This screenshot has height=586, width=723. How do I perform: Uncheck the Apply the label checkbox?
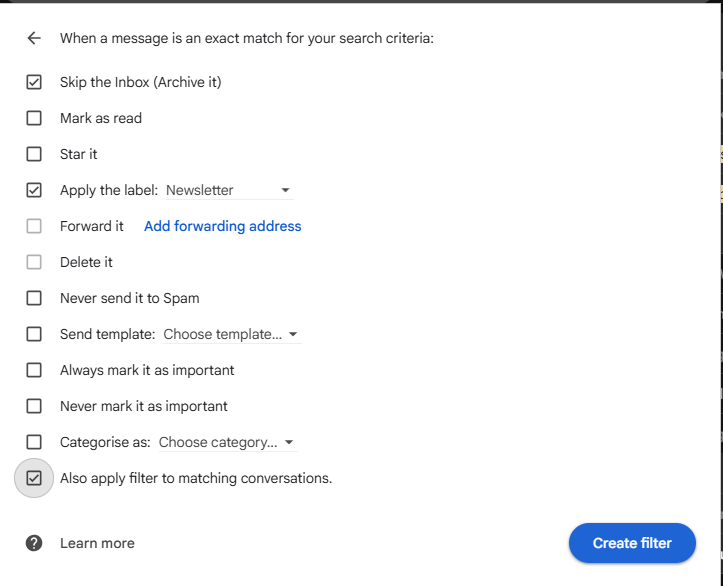[34, 190]
